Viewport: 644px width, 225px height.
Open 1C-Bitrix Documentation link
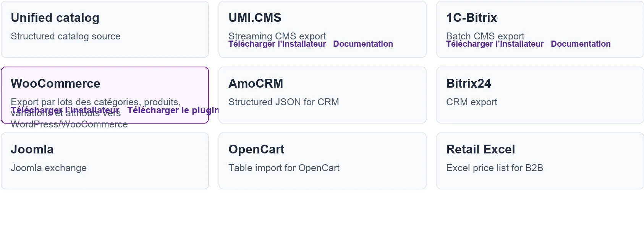pos(581,44)
